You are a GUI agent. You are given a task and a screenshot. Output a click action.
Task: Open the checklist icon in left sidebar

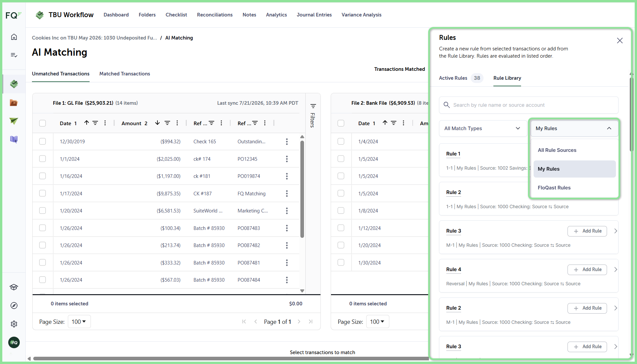coord(14,55)
